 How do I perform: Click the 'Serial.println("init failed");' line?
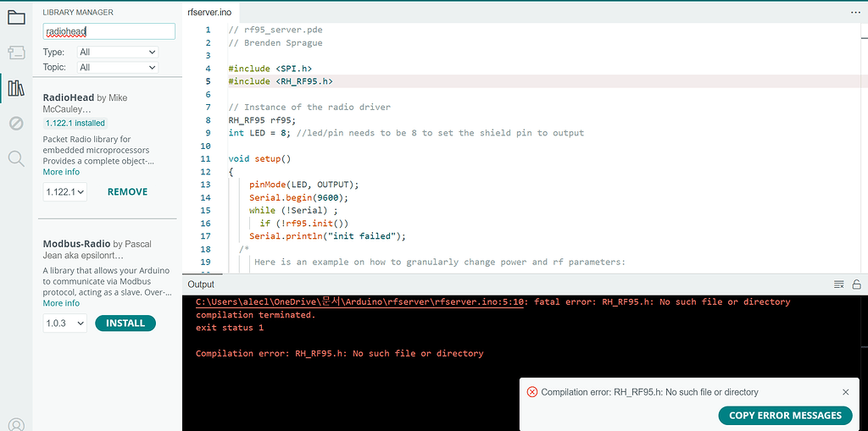click(328, 236)
